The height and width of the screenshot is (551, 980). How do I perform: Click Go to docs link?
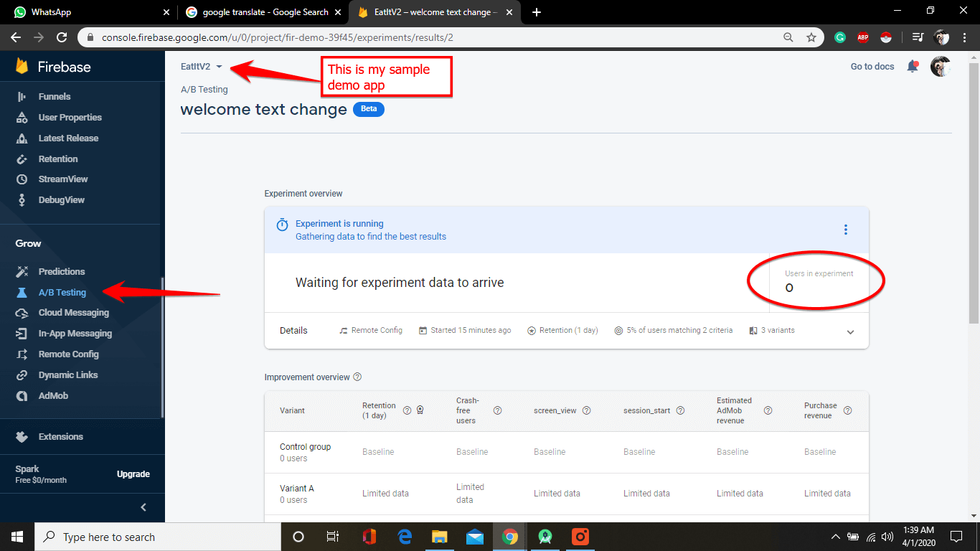click(x=872, y=66)
